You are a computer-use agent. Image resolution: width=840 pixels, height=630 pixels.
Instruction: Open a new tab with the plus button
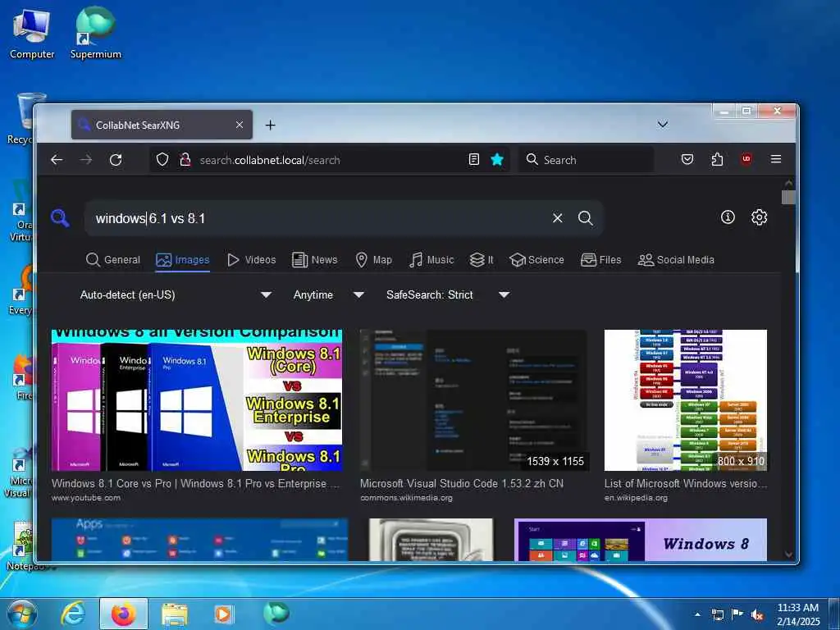271,125
